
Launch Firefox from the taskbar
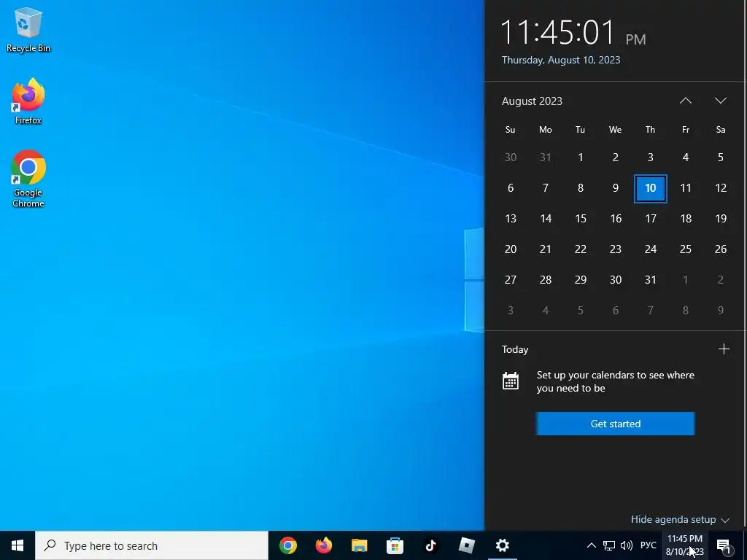click(x=324, y=545)
